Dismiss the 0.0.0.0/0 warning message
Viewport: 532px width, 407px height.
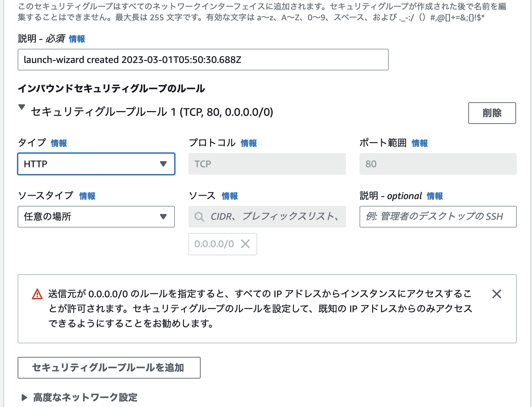tap(496, 294)
